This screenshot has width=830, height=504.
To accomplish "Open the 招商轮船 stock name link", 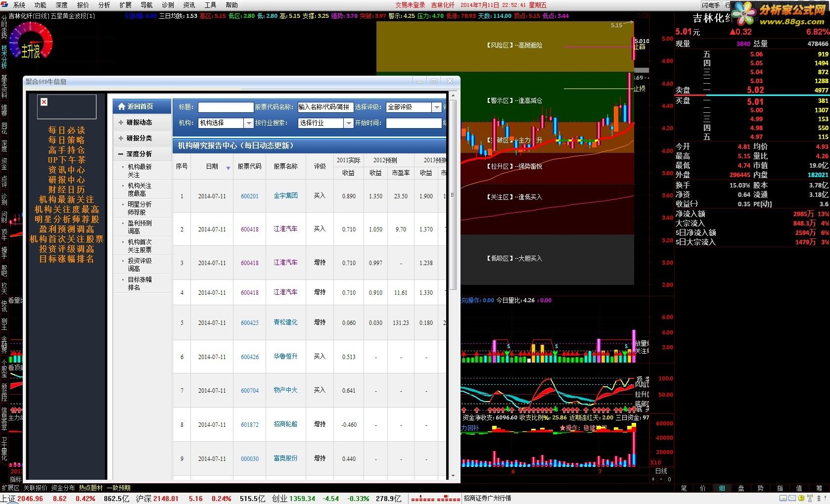I will (285, 424).
